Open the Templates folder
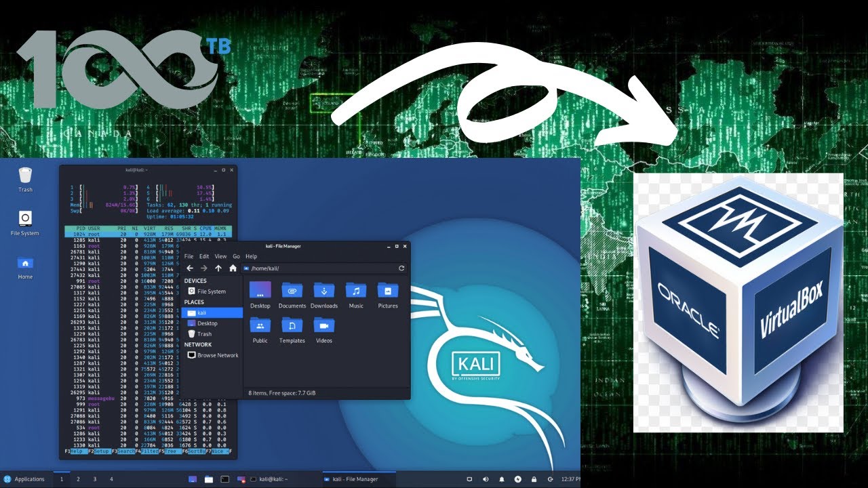Viewport: 868px width, 488px height. 292,330
